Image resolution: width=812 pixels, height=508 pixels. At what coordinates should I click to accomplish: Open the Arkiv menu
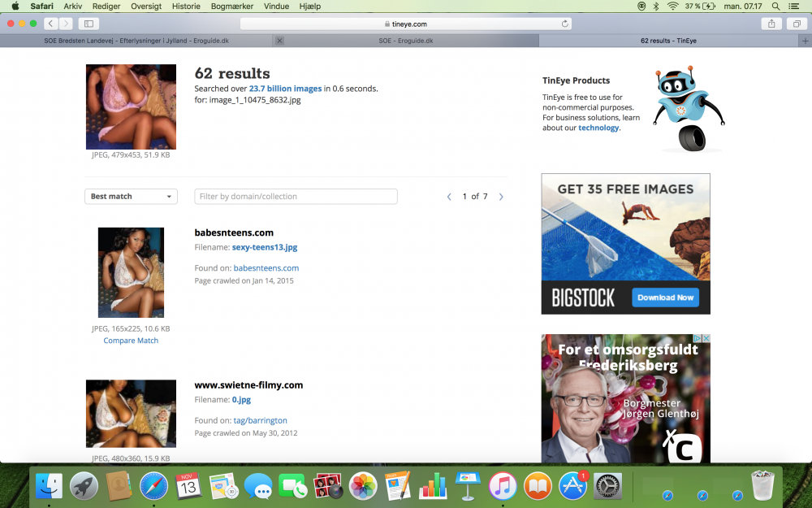point(72,7)
